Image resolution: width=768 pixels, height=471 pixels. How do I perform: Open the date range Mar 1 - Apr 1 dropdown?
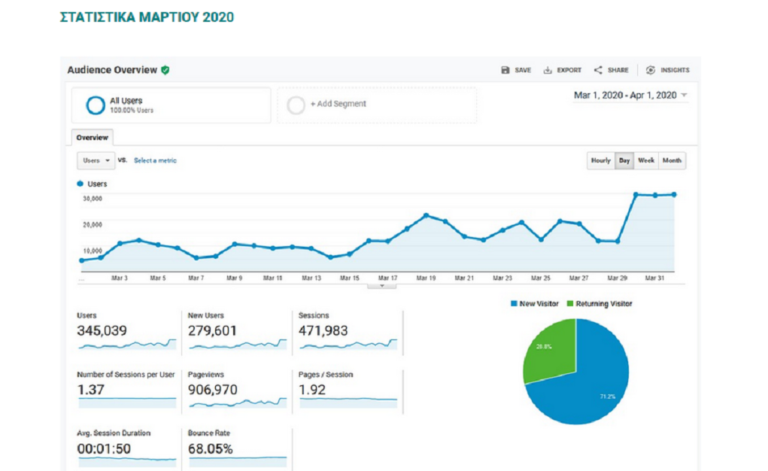(x=630, y=95)
